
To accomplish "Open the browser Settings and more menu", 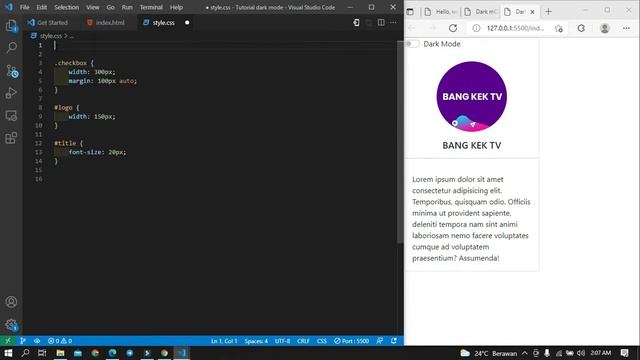I will point(626,28).
